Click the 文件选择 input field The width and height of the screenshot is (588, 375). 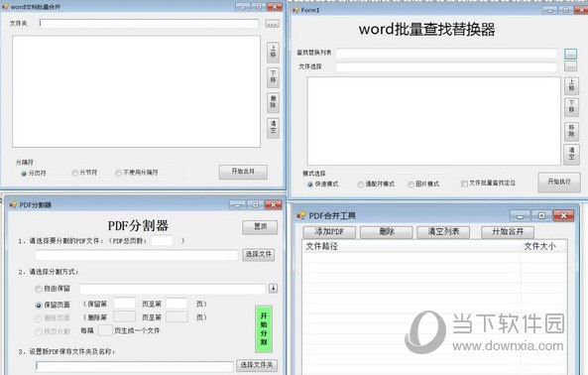pos(446,67)
